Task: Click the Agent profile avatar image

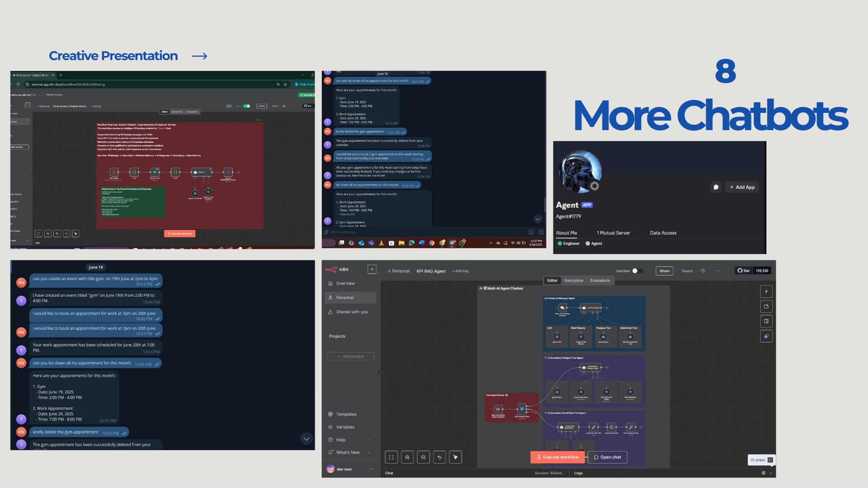Action: [x=580, y=172]
